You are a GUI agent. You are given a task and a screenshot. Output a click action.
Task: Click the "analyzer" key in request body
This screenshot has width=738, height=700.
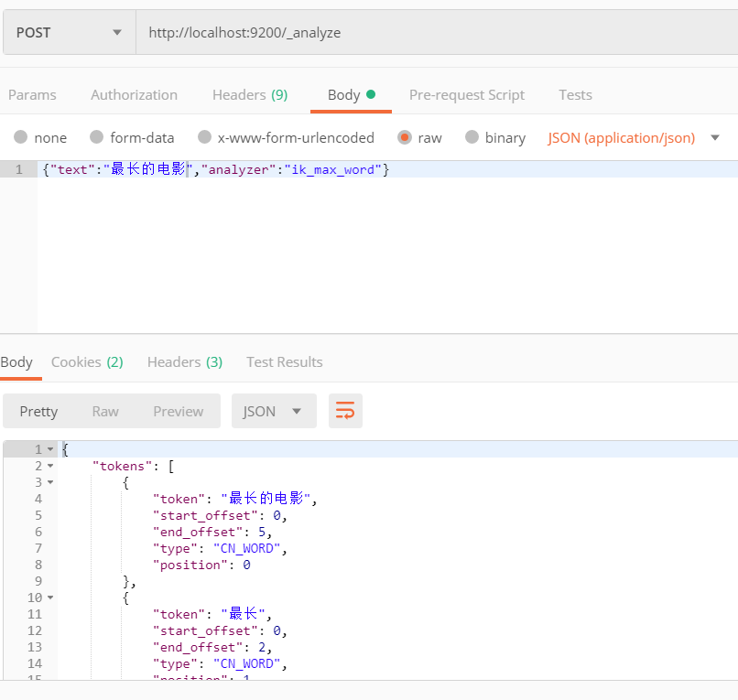[x=239, y=169]
